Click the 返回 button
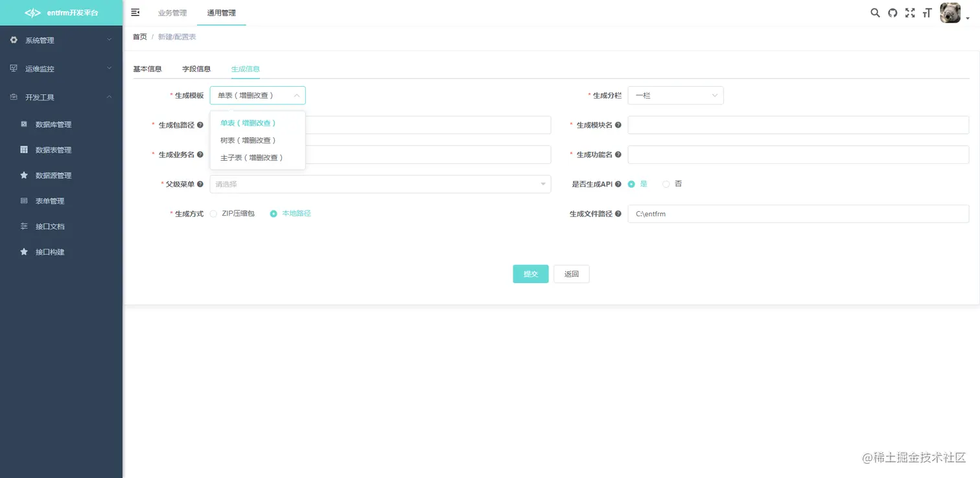 [x=572, y=274]
